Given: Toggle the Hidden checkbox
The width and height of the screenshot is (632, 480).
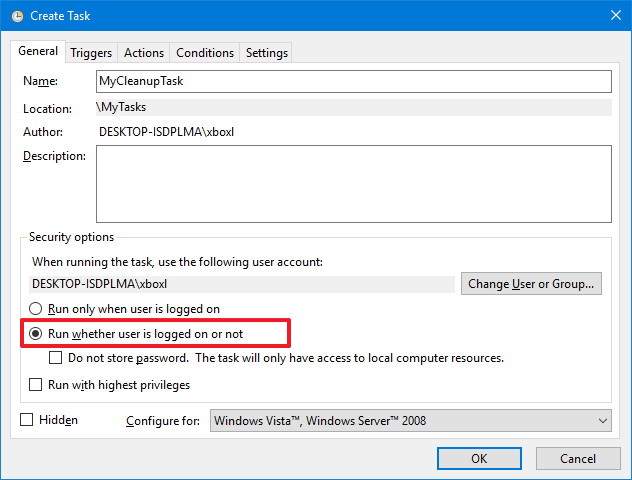Looking at the screenshot, I should 27,420.
